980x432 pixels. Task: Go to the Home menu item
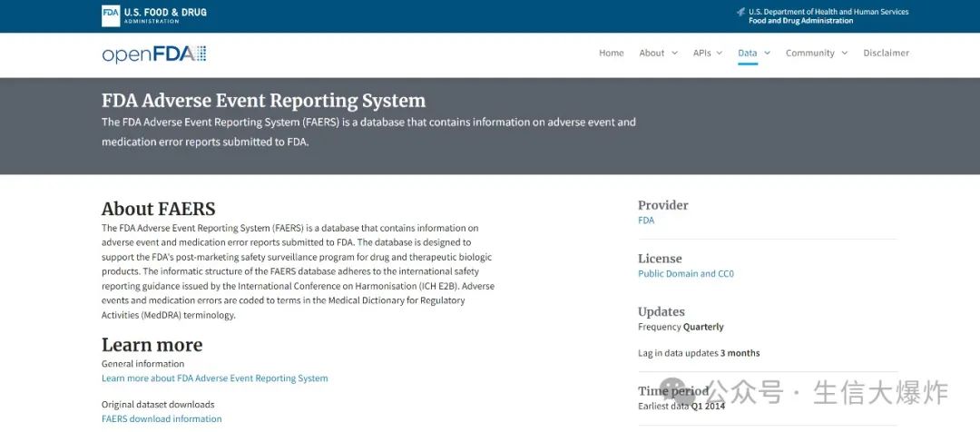(x=612, y=54)
